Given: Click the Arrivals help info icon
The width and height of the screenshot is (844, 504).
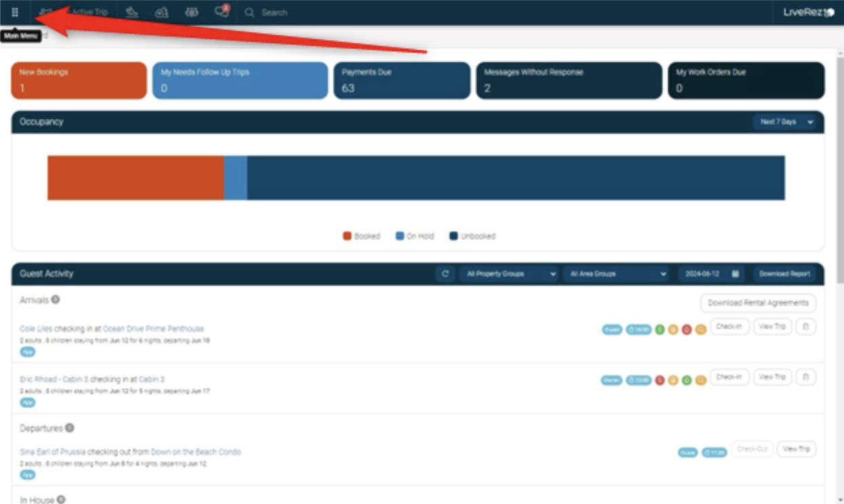Looking at the screenshot, I should click(56, 299).
